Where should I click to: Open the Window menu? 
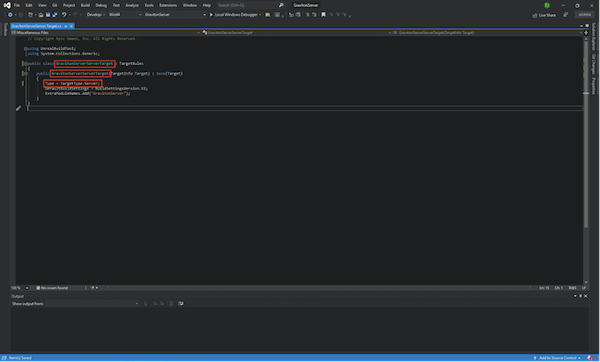[189, 5]
